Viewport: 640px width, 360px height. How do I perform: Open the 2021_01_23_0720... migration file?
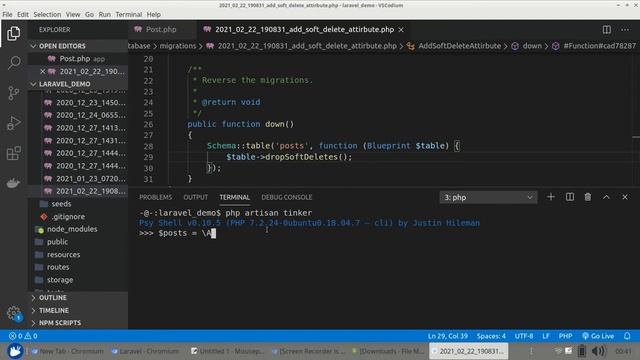click(91, 178)
